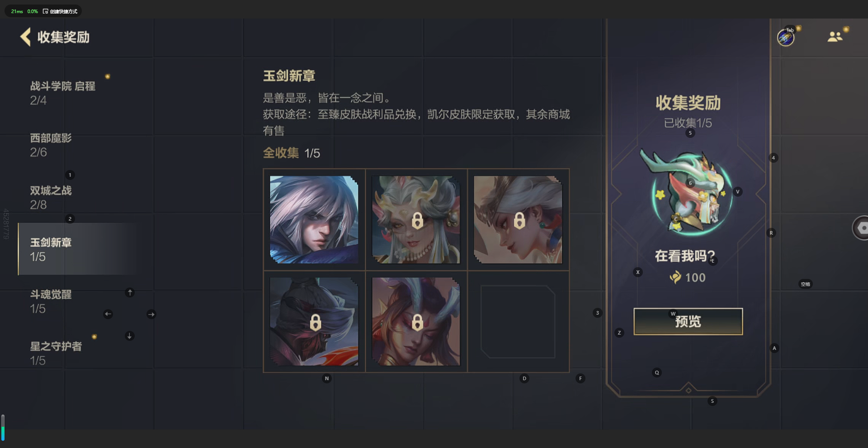Screen dimensions: 868x448
Task: Select the locked masked warrior skin thumbnail
Action: [314, 321]
